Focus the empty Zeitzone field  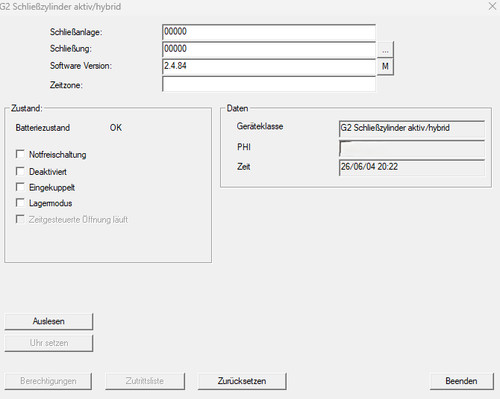click(269, 84)
